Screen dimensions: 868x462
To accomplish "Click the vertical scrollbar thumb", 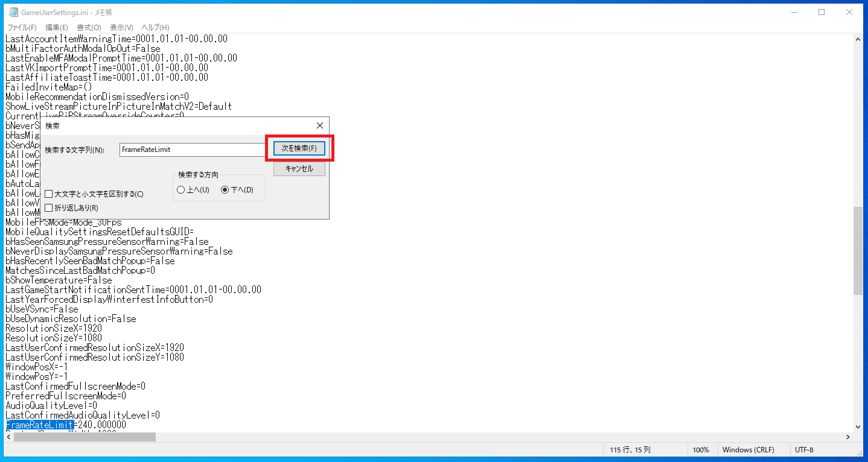I will 858,251.
